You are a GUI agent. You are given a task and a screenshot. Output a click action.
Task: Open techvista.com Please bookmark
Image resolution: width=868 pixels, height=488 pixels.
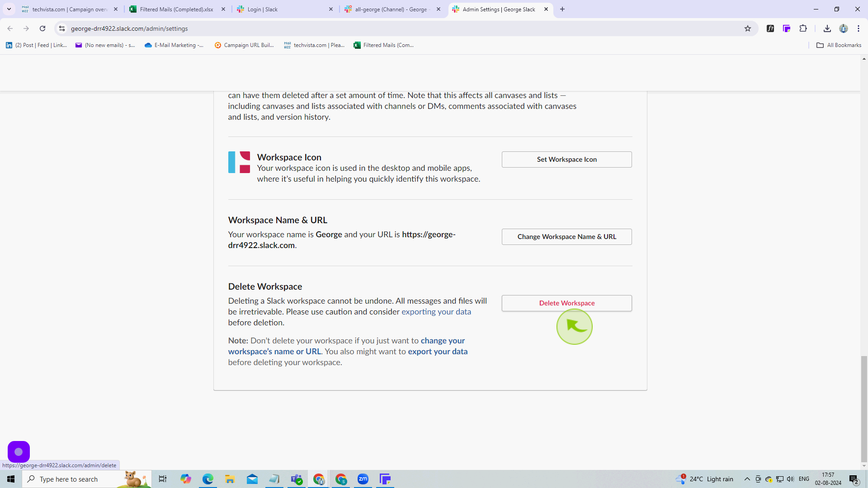pos(314,45)
